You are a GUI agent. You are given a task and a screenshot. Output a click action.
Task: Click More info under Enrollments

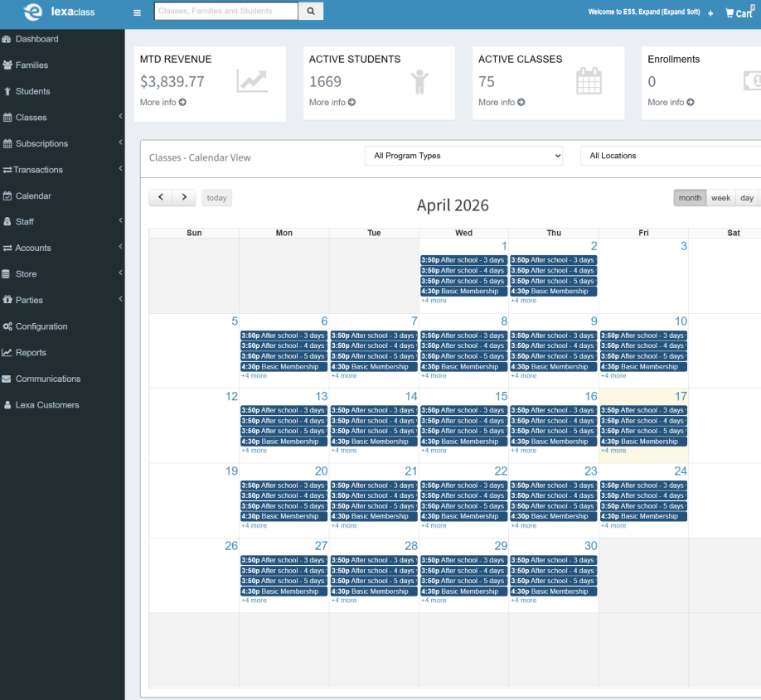671,103
